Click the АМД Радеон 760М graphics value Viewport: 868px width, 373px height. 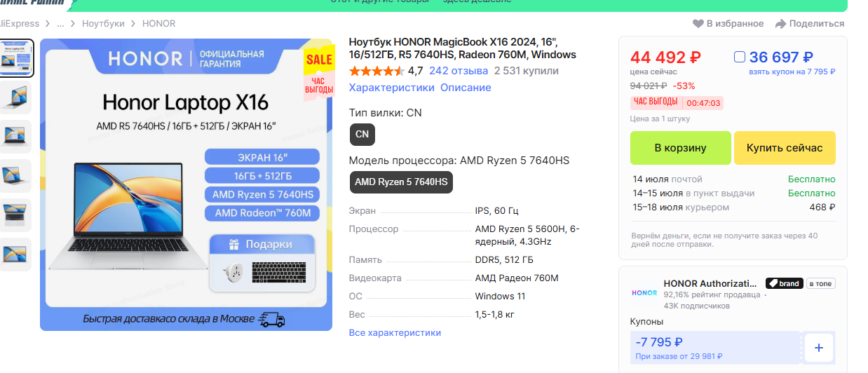[x=517, y=278]
